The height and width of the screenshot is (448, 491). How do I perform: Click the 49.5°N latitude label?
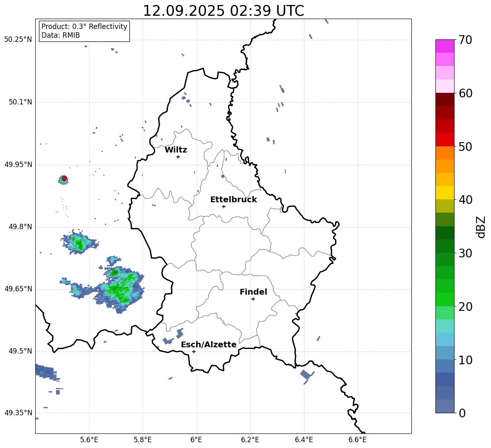[x=20, y=351]
